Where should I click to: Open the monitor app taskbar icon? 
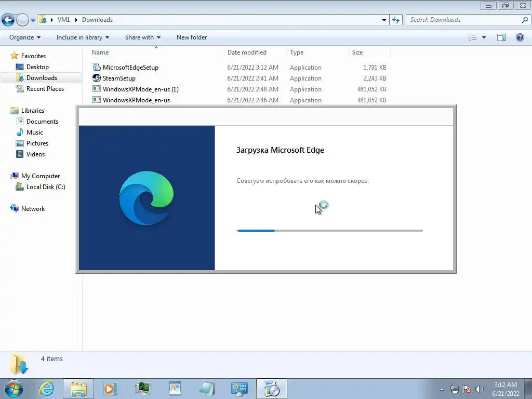click(x=142, y=389)
